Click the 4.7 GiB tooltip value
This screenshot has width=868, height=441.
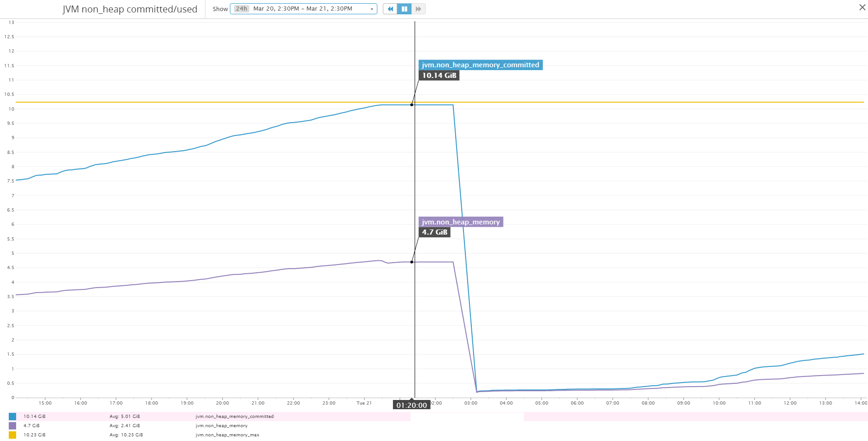[434, 232]
